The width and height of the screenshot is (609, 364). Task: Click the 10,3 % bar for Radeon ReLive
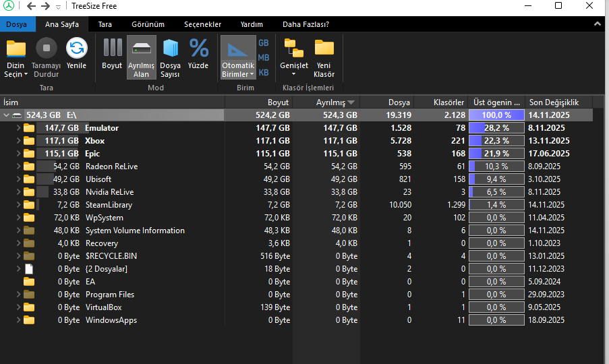tap(496, 166)
